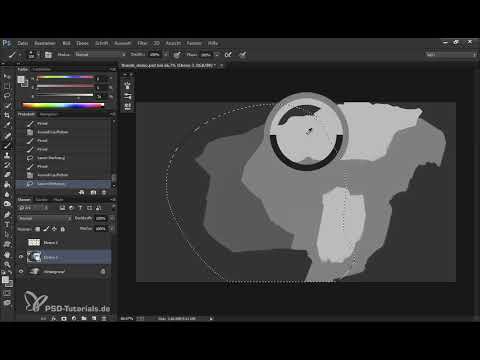Open the Bearbeiten menu
The height and width of the screenshot is (360, 480).
(x=45, y=43)
